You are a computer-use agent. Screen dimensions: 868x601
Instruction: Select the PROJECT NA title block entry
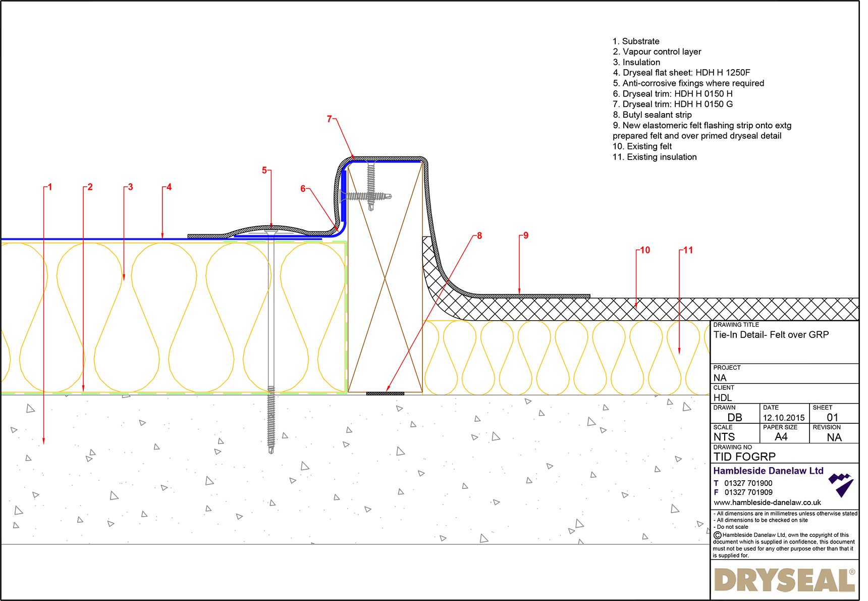pos(722,377)
